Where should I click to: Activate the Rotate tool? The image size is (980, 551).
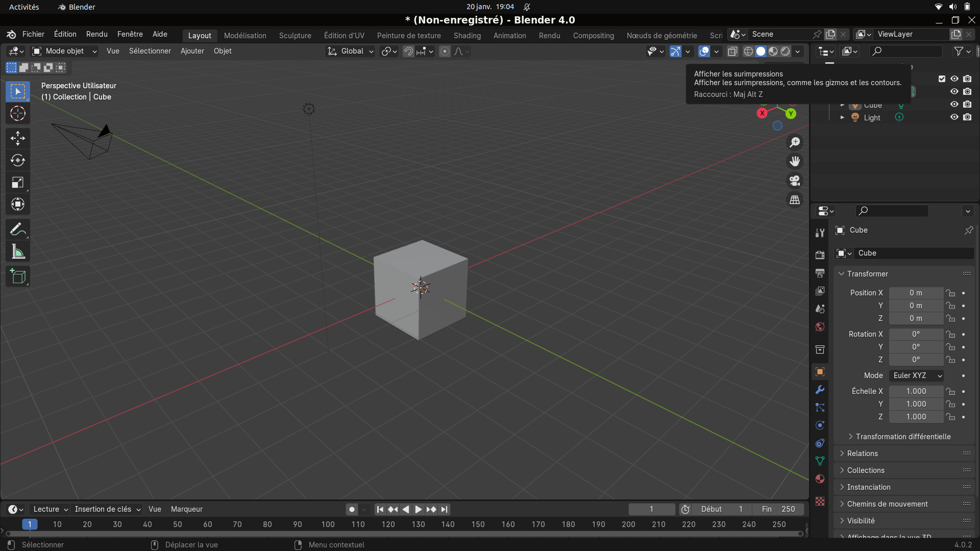click(x=18, y=160)
